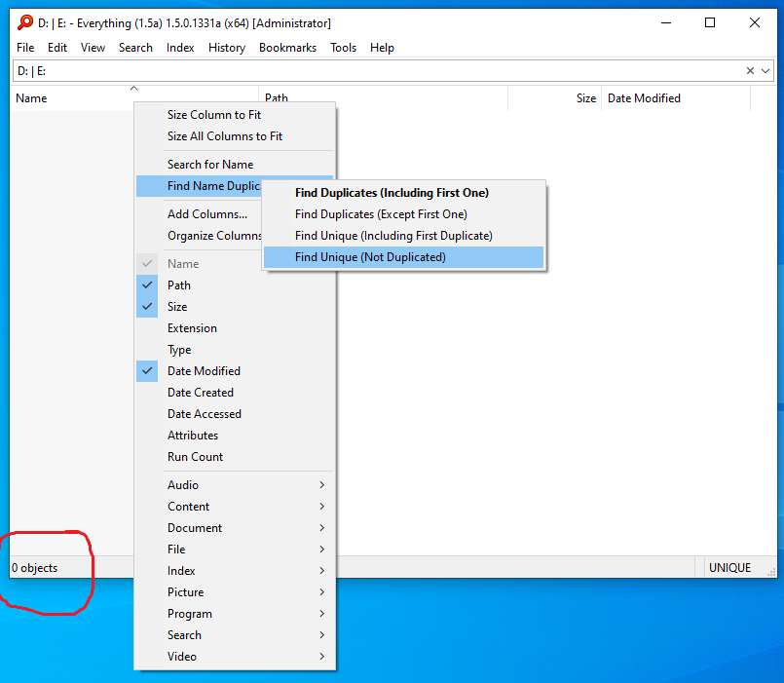The height and width of the screenshot is (683, 784).
Task: Expand the Program columns submenu
Action: coord(235,614)
